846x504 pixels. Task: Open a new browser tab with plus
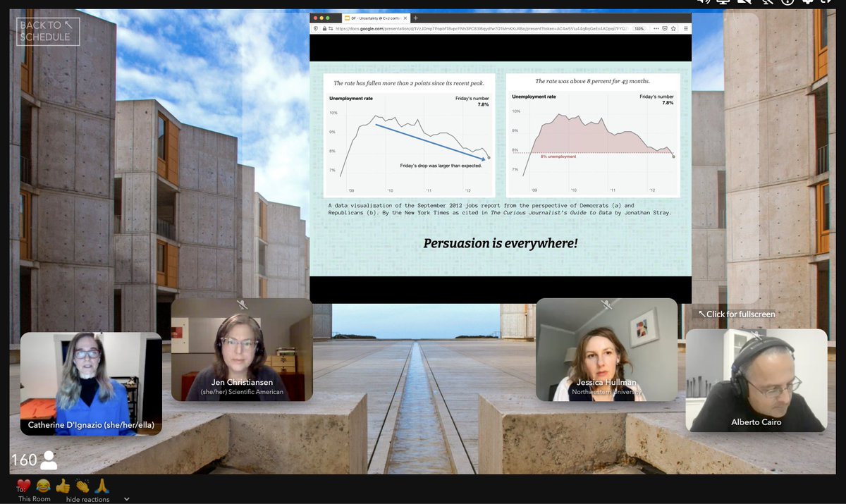point(415,18)
